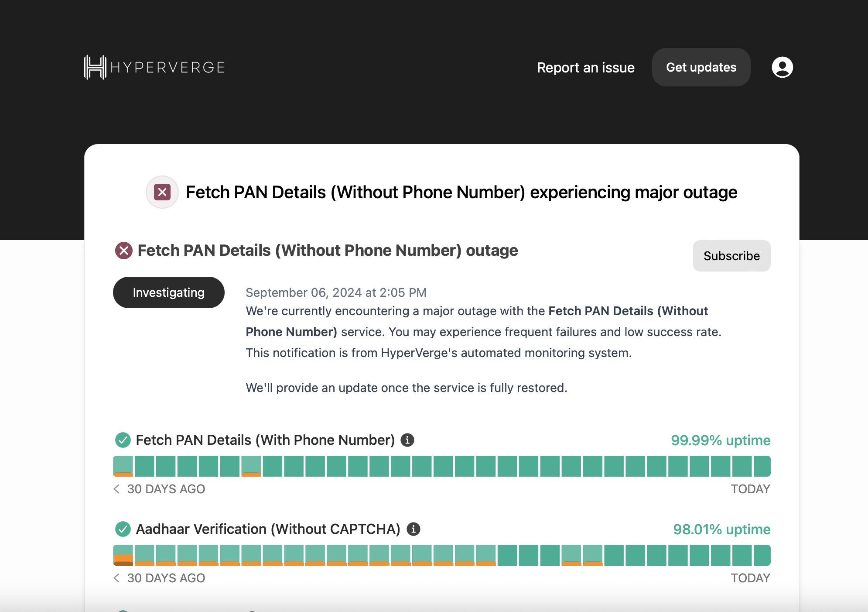Select today's bar in Aadhaar uptime chart
Screen dimensions: 868x612
(762, 555)
